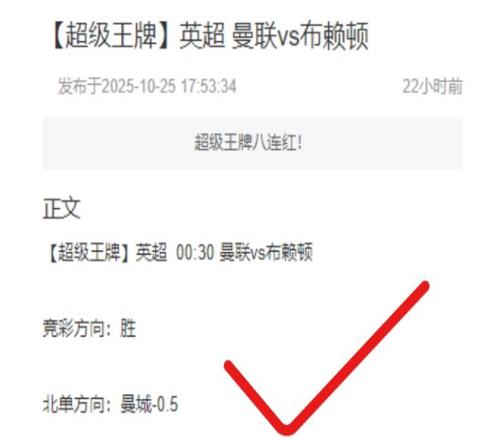Select the 曼城-0.5 handicap value

(149, 404)
